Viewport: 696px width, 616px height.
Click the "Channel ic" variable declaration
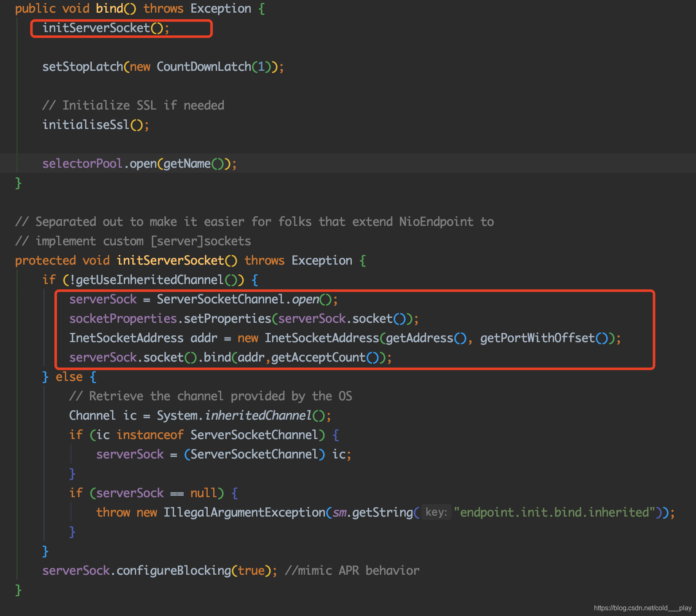pyautogui.click(x=103, y=415)
